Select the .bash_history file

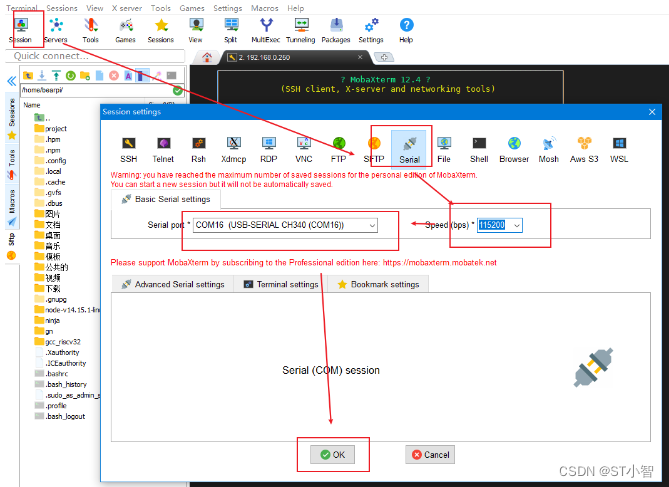[61, 384]
